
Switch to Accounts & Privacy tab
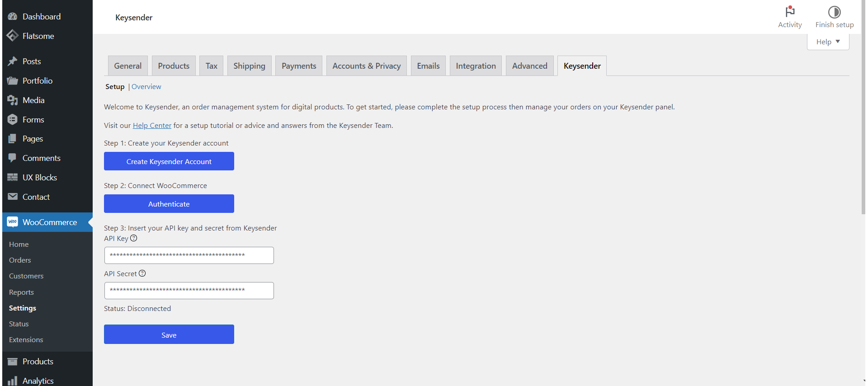point(367,66)
